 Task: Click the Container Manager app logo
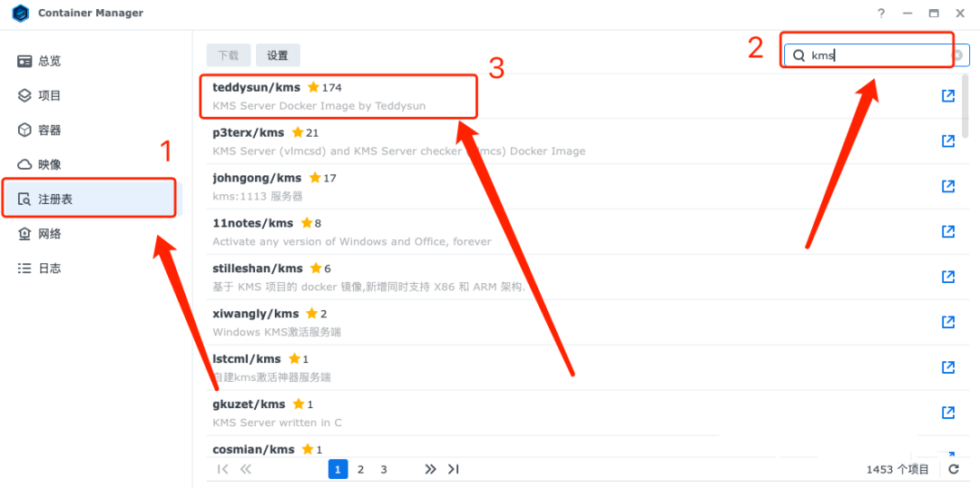tap(21, 13)
